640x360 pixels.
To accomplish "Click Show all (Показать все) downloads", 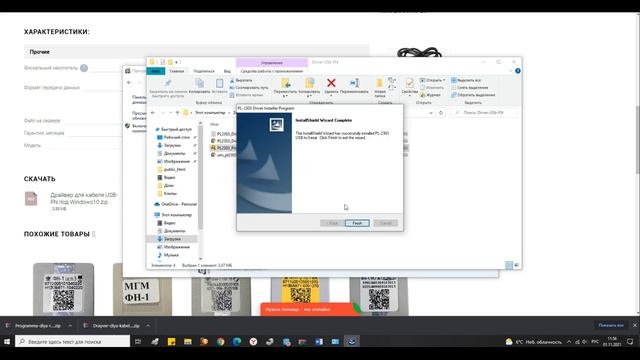I will pos(611,325).
